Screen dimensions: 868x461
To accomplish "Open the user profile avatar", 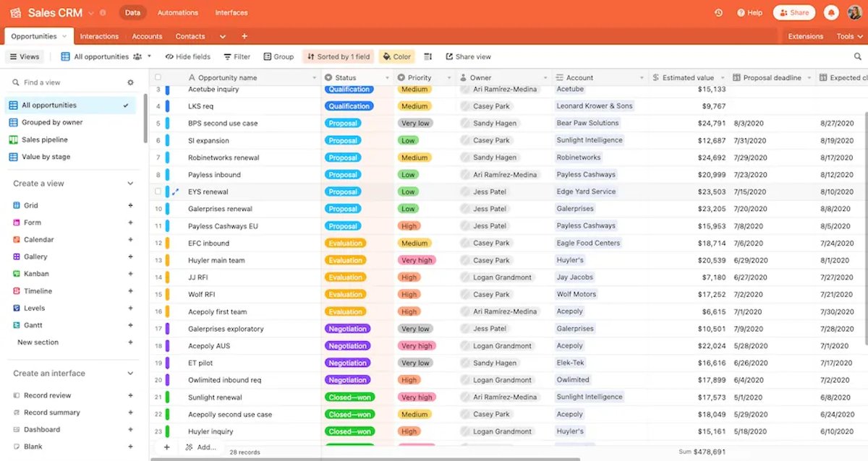I will [854, 12].
